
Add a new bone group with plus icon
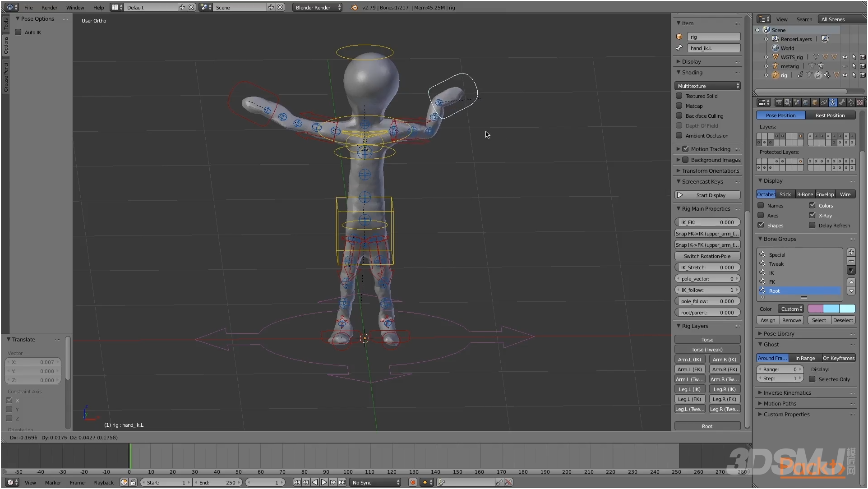(x=851, y=252)
